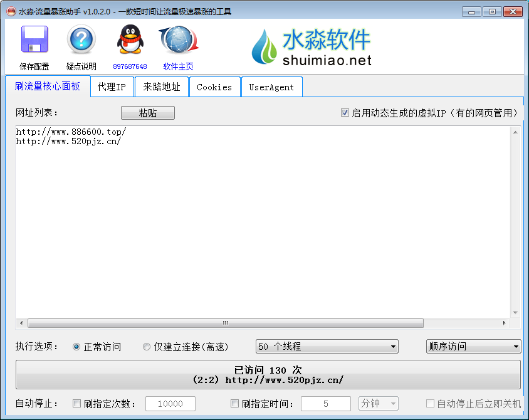Click the app icon in title bar
Screen dimensions: 529x420
click(11, 12)
